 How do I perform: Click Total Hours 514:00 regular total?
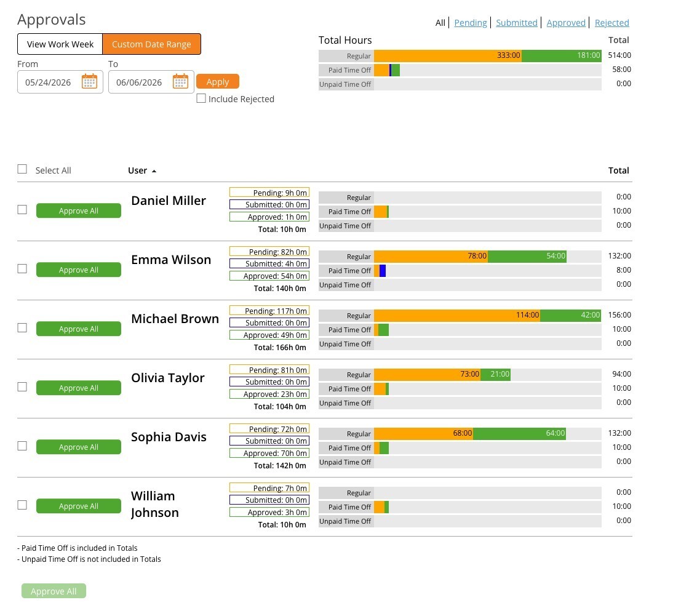click(619, 55)
